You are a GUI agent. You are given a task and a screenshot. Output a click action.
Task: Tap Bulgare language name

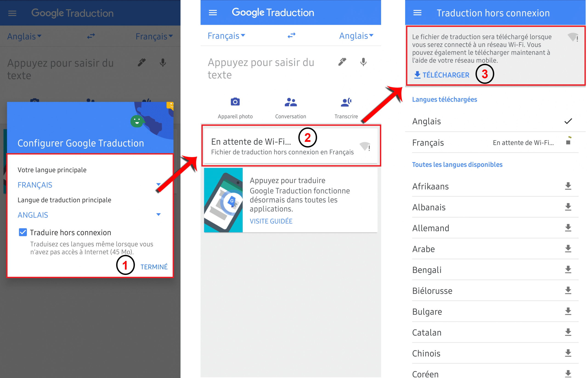427,312
